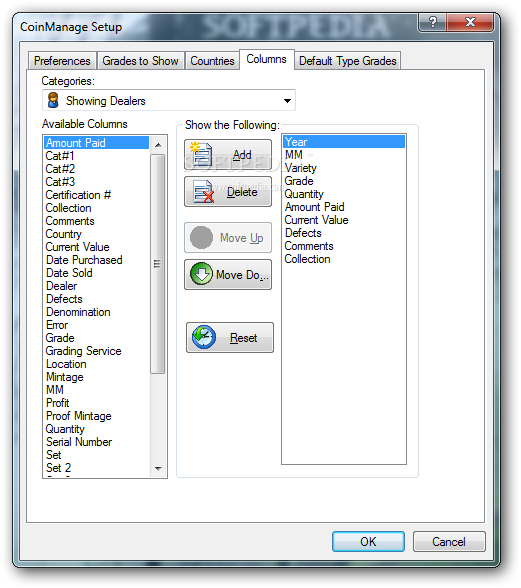Select Country in Available Columns

click(x=96, y=234)
